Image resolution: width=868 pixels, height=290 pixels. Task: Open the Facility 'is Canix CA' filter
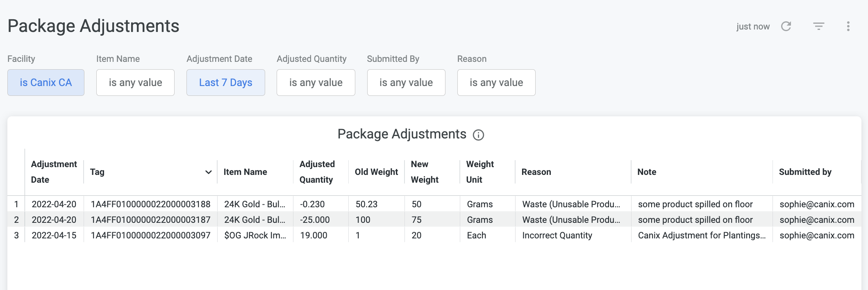pyautogui.click(x=46, y=82)
